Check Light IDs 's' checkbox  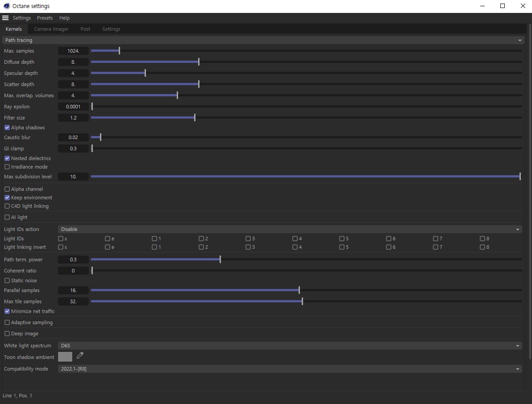(x=61, y=239)
